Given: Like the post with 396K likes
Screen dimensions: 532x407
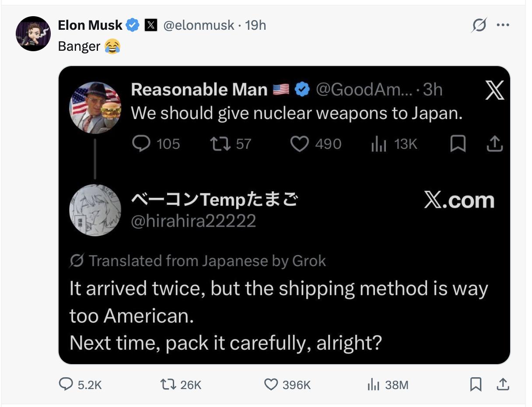Looking at the screenshot, I should [x=271, y=385].
